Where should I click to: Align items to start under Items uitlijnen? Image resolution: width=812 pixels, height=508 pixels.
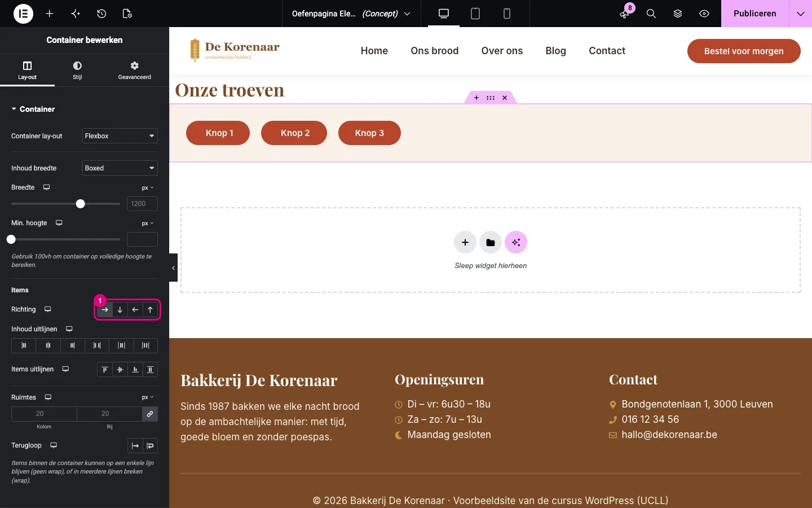tap(105, 370)
